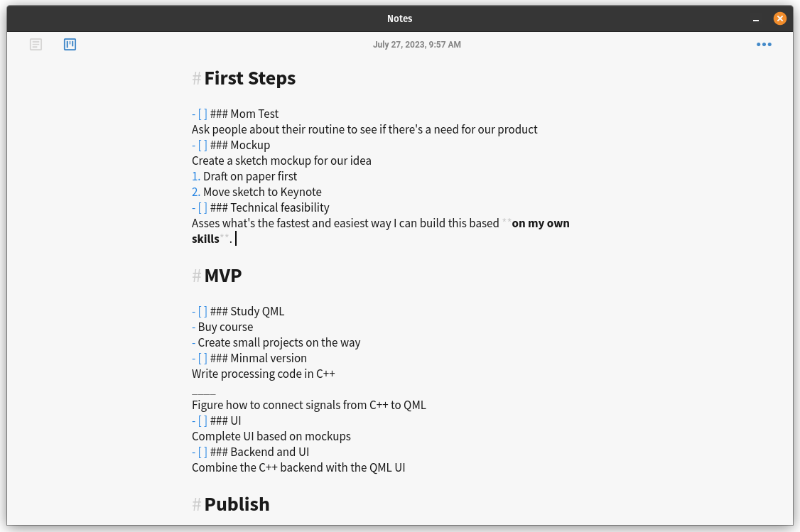The height and width of the screenshot is (532, 800).
Task: Open the kanban board view
Action: (70, 44)
